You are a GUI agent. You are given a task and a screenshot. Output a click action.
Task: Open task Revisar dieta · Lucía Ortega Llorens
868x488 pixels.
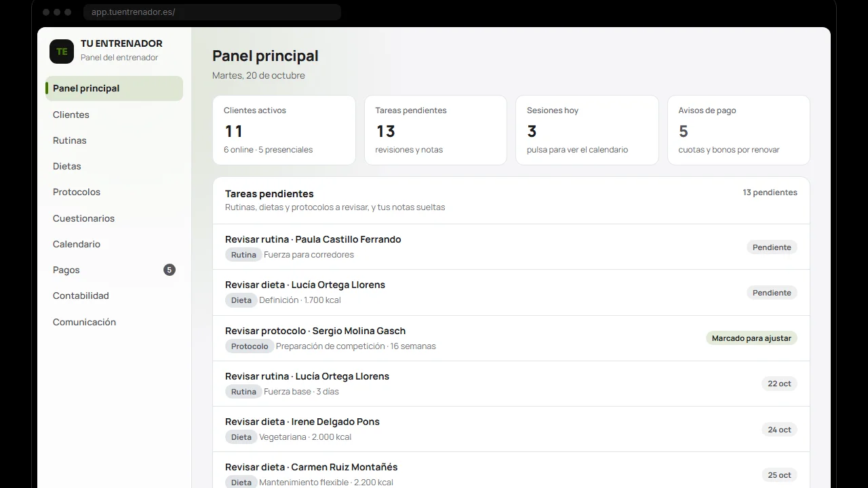511,292
